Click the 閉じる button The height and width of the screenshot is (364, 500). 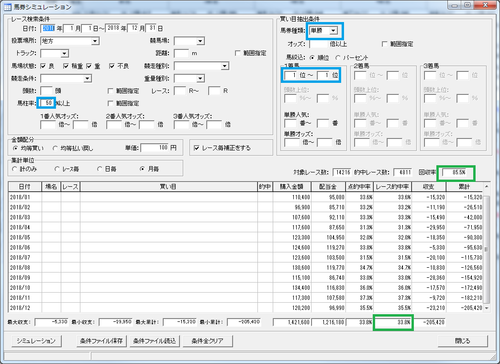pos(462,341)
